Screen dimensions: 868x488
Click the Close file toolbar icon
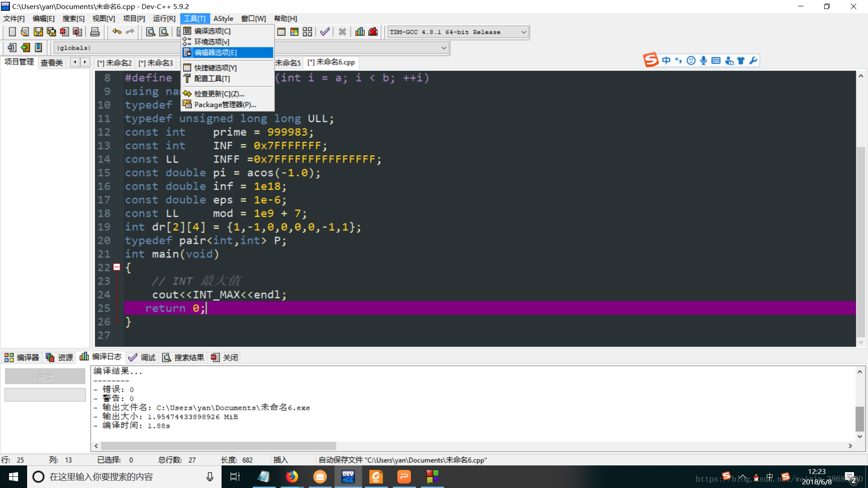coord(64,32)
